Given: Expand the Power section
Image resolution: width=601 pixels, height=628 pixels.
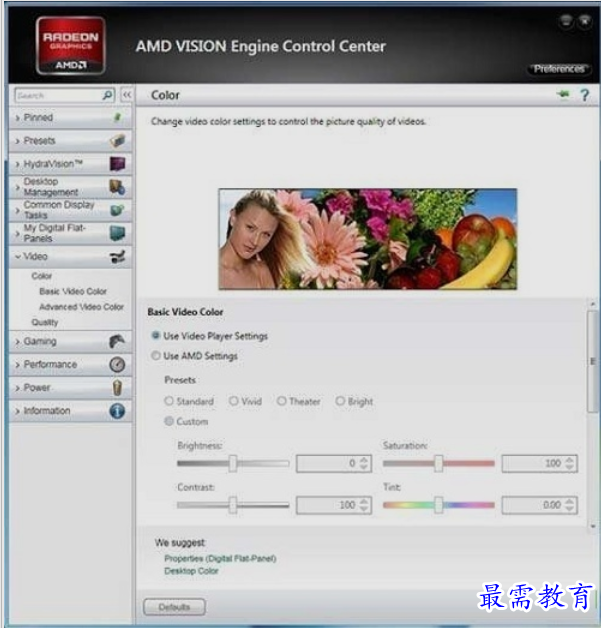Looking at the screenshot, I should pyautogui.click(x=70, y=388).
